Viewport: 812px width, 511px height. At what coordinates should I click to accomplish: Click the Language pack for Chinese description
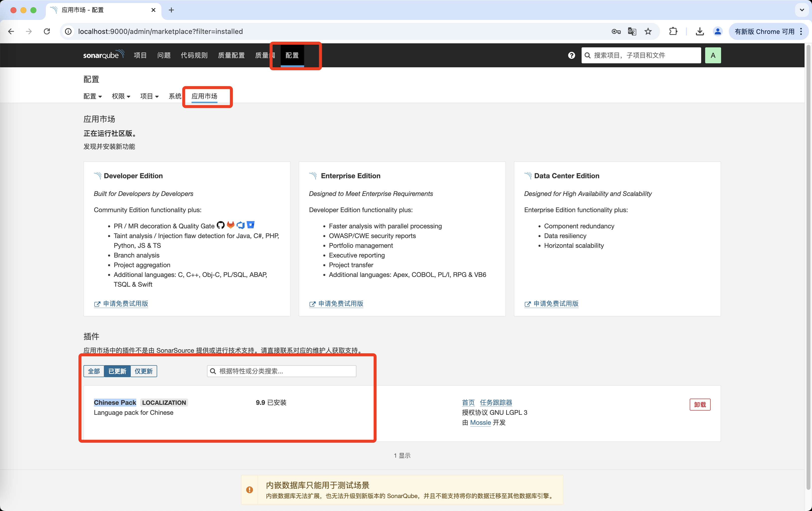134,413
